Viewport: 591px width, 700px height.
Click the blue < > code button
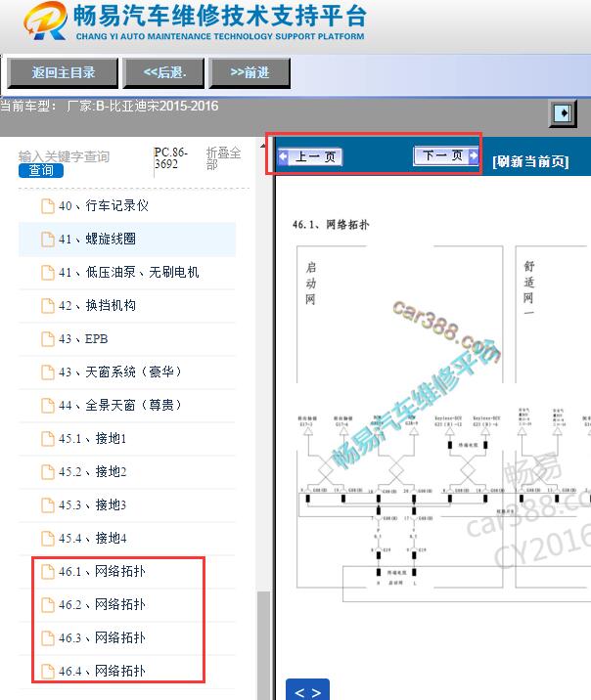tap(307, 690)
